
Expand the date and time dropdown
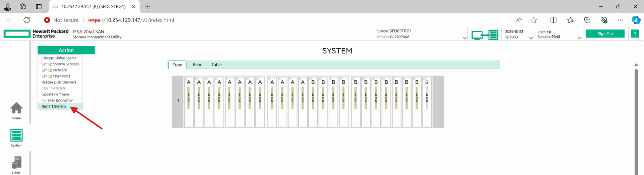tap(531, 38)
